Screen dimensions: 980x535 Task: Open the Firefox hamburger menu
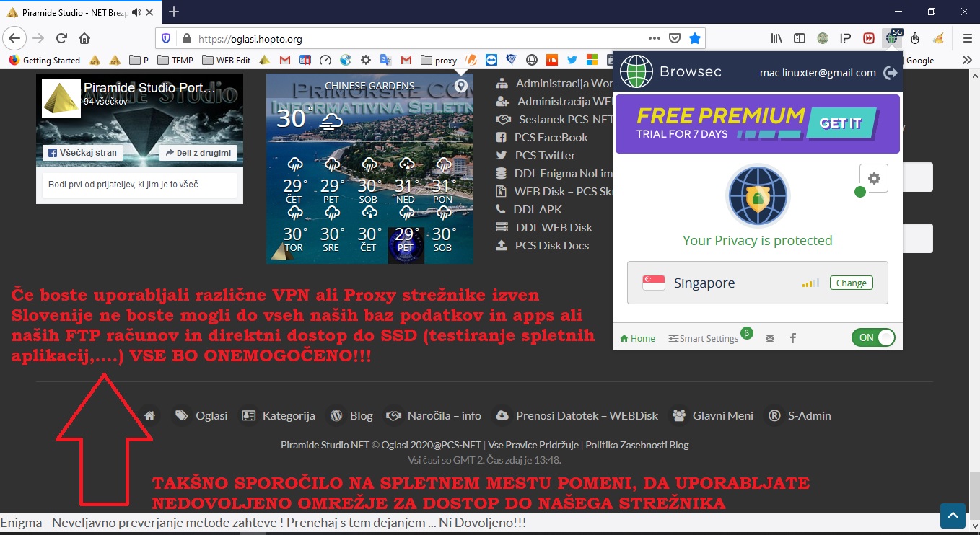[x=968, y=38]
